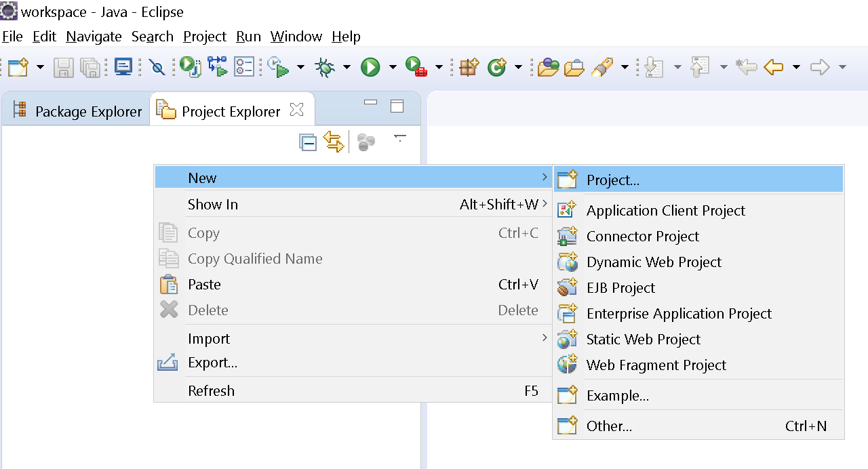Click the Search flashlight icon
868x469 pixels.
602,66
